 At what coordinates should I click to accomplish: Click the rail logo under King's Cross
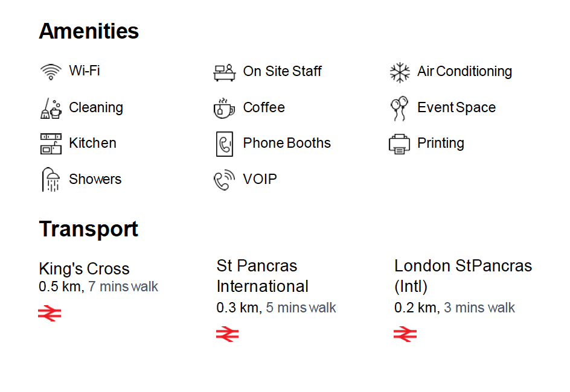(50, 313)
